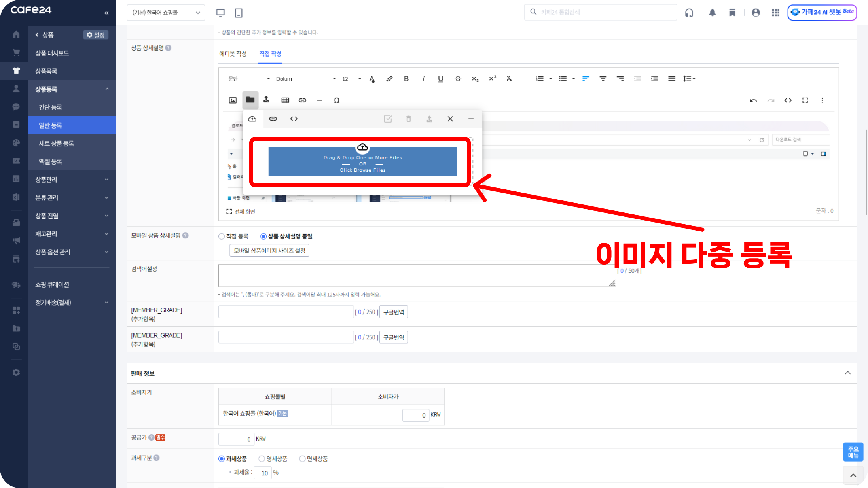Click the Insert Table icon in editor toolbar
868x488 pixels.
point(285,100)
